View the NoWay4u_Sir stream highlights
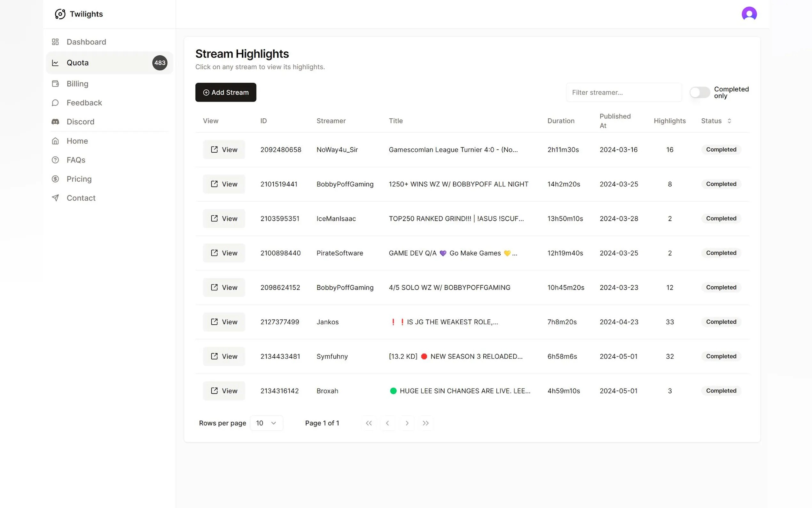 point(224,149)
